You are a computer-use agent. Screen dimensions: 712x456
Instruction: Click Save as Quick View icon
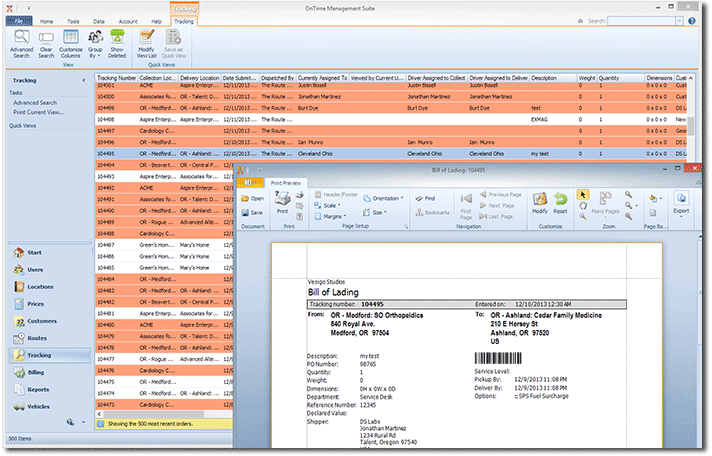tap(173, 44)
